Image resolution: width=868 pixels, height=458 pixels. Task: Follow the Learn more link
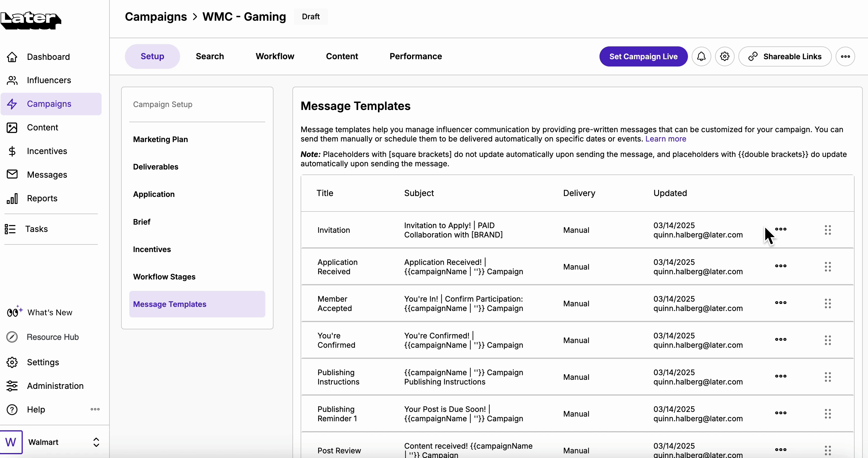(x=665, y=139)
